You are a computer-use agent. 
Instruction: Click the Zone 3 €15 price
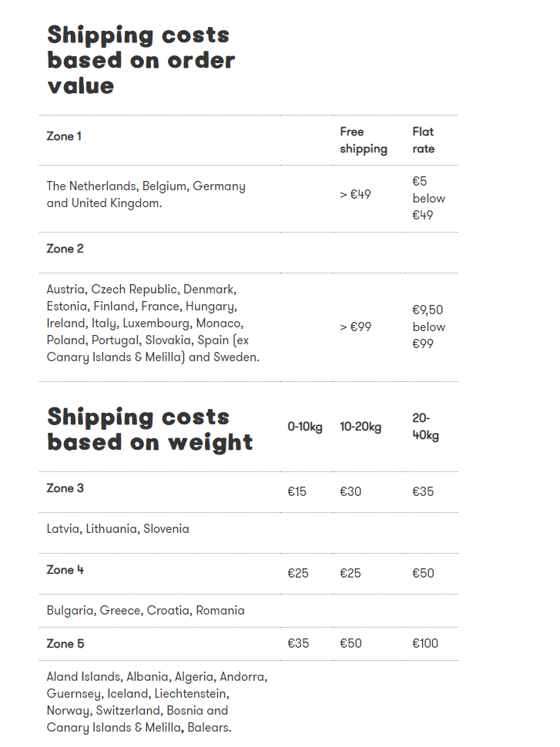(x=297, y=491)
